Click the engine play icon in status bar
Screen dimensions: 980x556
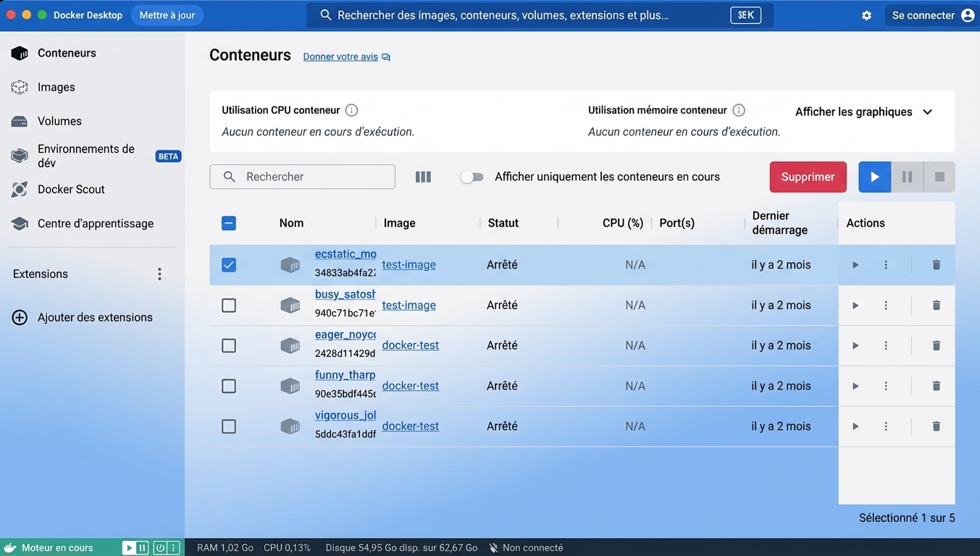point(129,548)
